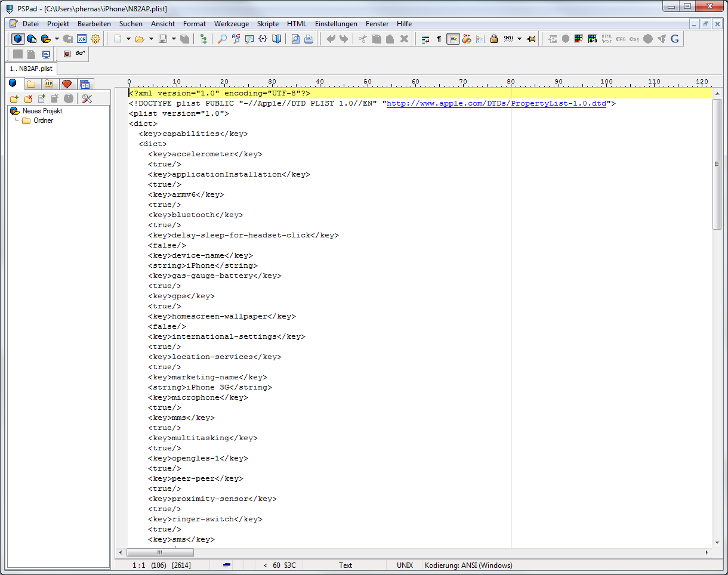Viewport: 728px width, 575px height.
Task: Click the eyeglasses icon
Action: (x=81, y=54)
